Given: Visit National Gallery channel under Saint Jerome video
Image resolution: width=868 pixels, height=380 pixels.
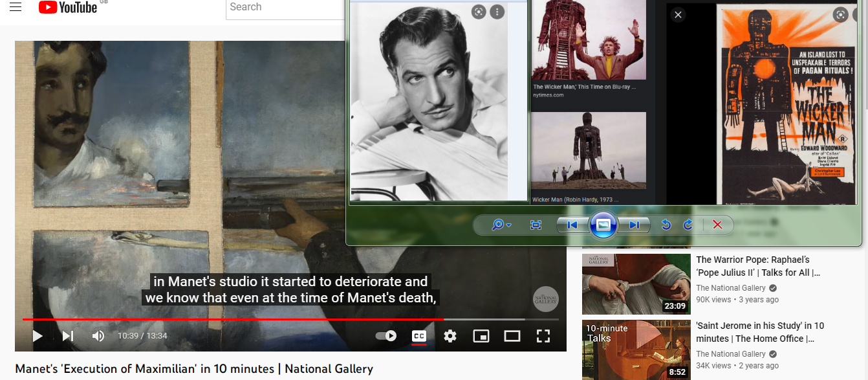Looking at the screenshot, I should pyautogui.click(x=731, y=354).
